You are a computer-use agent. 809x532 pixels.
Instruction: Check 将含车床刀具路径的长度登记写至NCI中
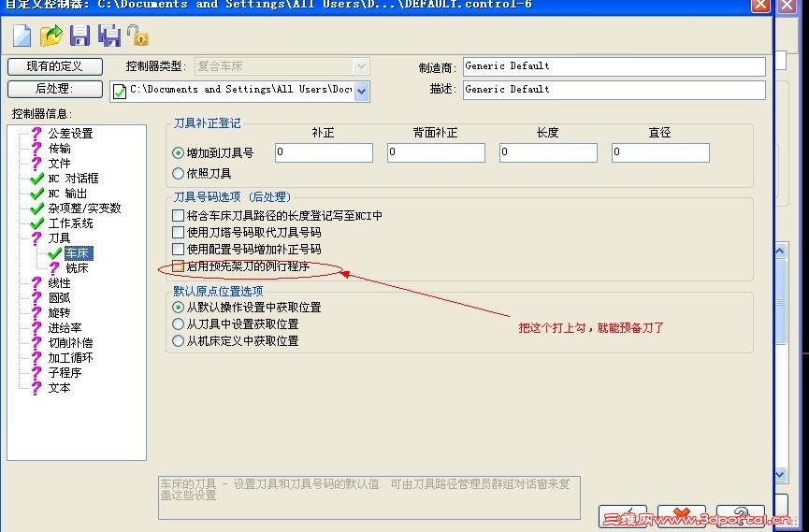[x=178, y=215]
